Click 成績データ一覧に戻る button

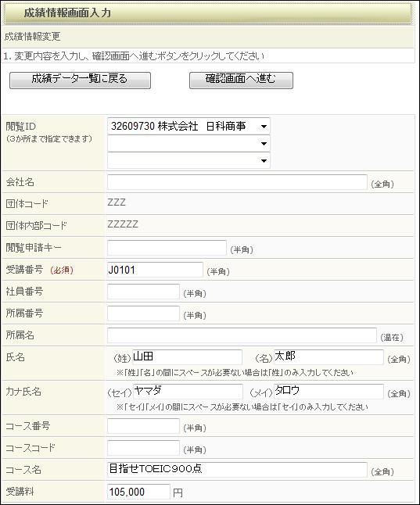click(80, 81)
